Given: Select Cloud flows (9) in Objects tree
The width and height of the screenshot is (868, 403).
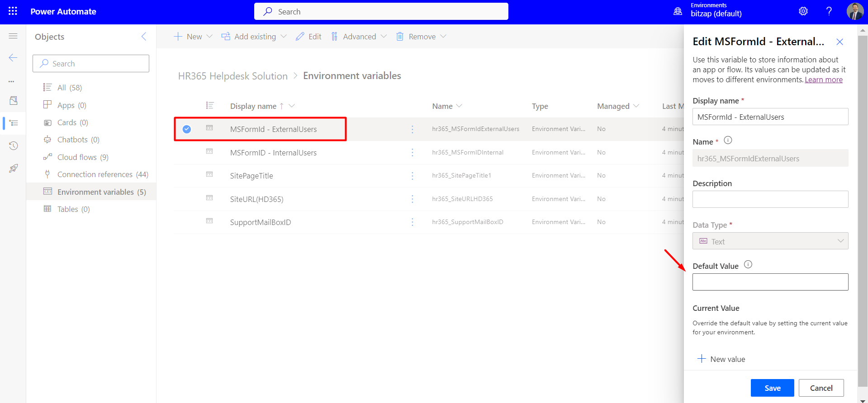Looking at the screenshot, I should [82, 157].
